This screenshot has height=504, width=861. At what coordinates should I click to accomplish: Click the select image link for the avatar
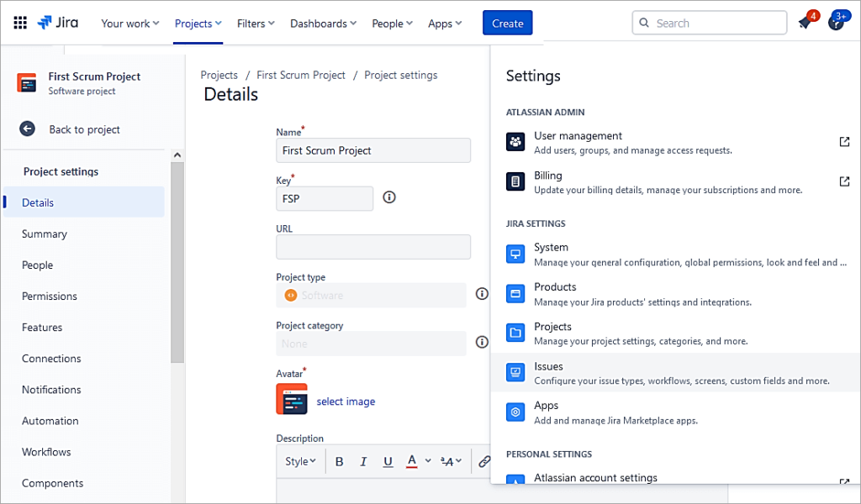click(346, 402)
